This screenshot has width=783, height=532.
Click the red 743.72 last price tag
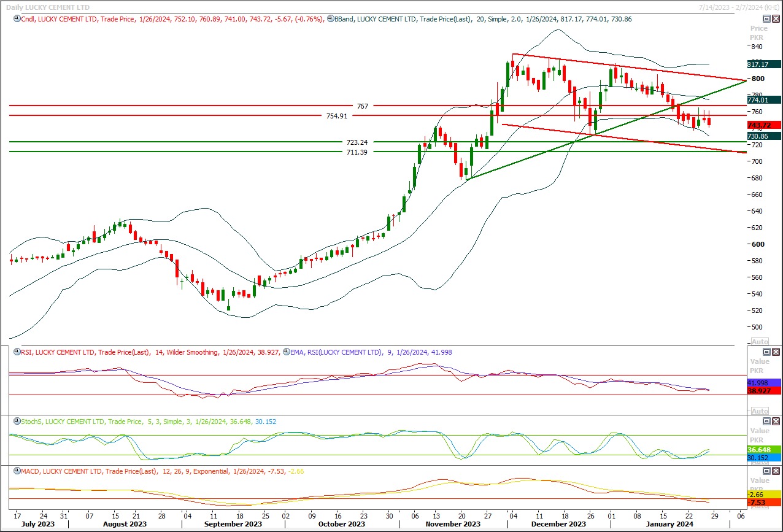point(764,125)
